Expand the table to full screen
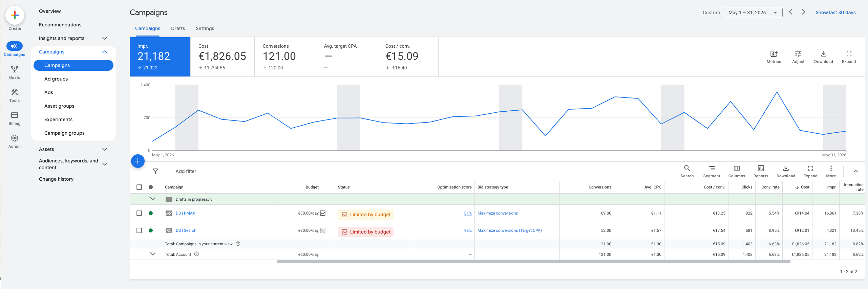Image resolution: width=868 pixels, height=289 pixels. click(x=810, y=171)
